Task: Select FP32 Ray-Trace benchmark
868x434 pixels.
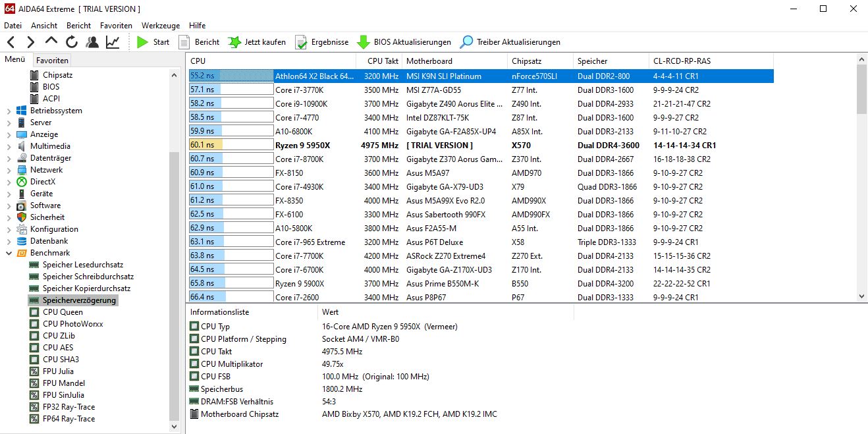Action: (68, 407)
